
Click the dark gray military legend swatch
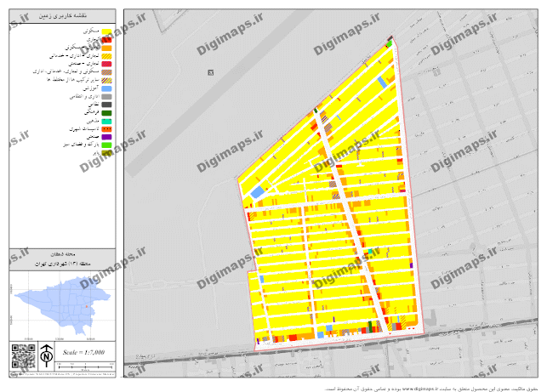[x=106, y=105]
